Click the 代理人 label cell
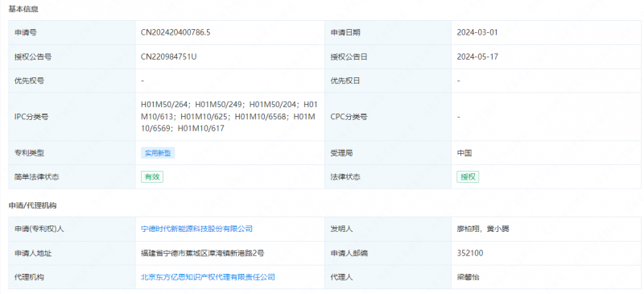The image size is (644, 294). pos(388,277)
